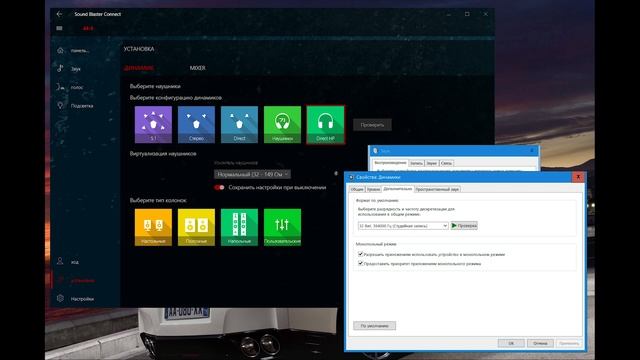Screen dimensions: 640x360
Task: Click the Sound Blaster Connect window title
Action: coord(98,14)
